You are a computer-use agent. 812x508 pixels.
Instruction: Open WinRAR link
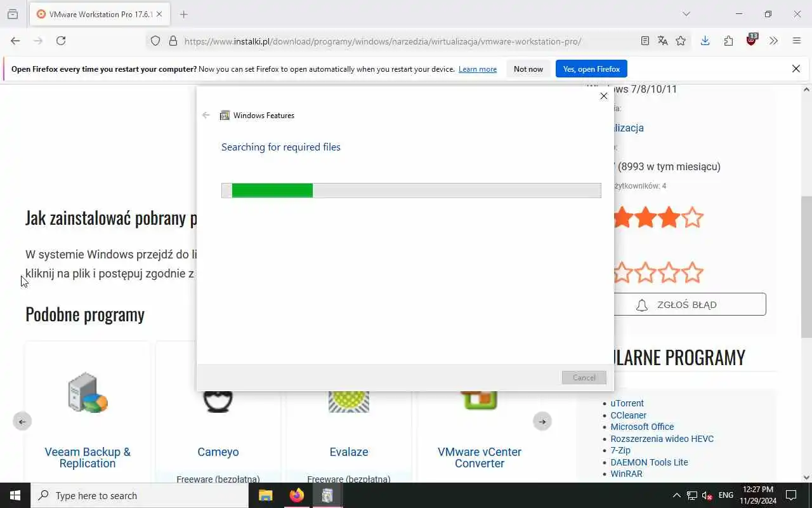tap(626, 474)
